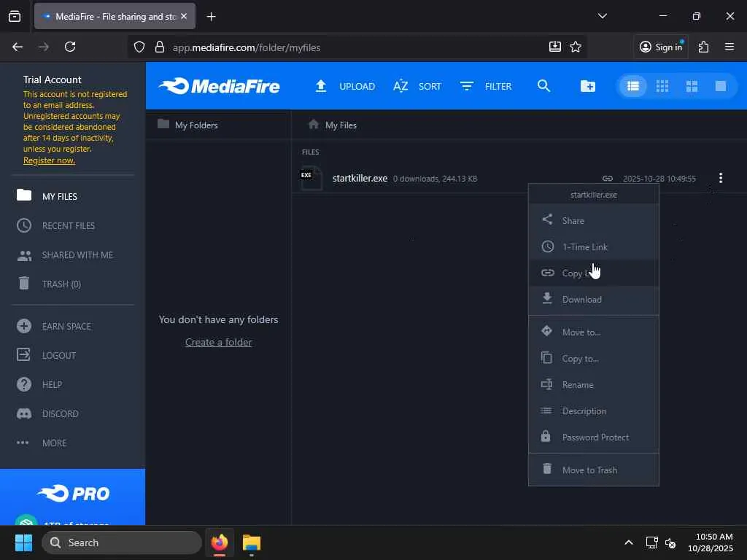Click the Upload arrow icon

point(321,86)
